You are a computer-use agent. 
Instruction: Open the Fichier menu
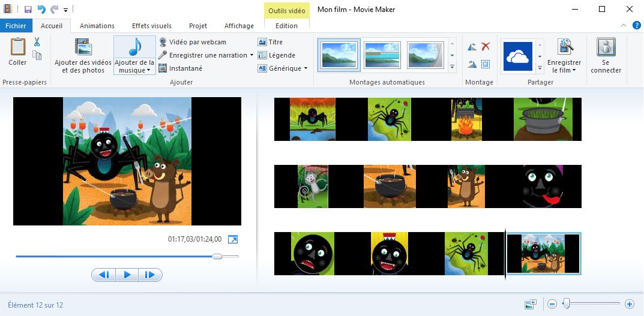[x=16, y=25]
